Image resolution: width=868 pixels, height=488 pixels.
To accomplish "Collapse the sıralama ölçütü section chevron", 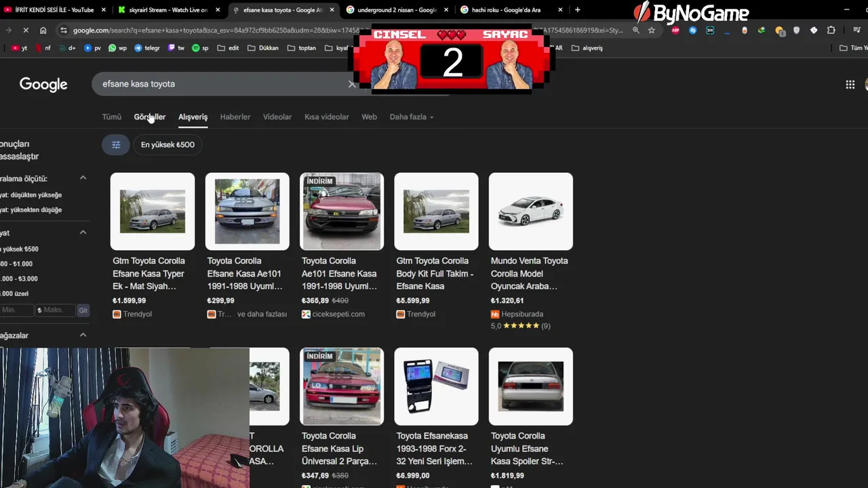I will tap(83, 178).
